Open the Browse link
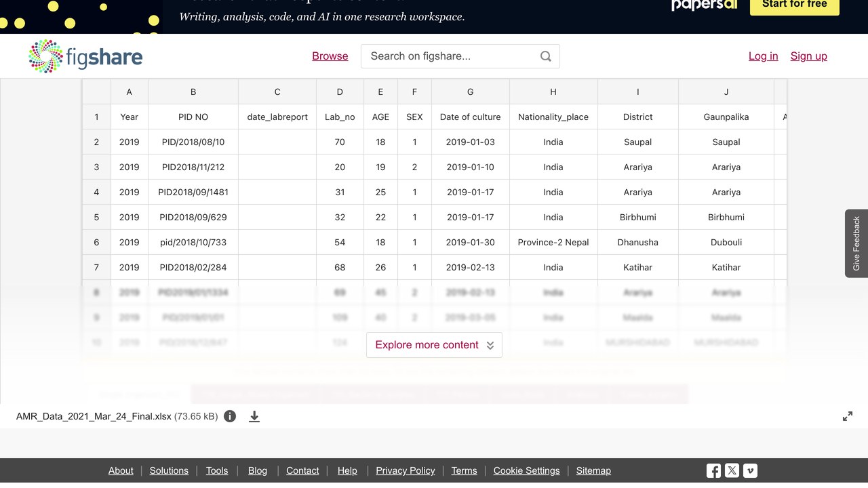Viewport: 868px width, 488px height. click(x=330, y=56)
